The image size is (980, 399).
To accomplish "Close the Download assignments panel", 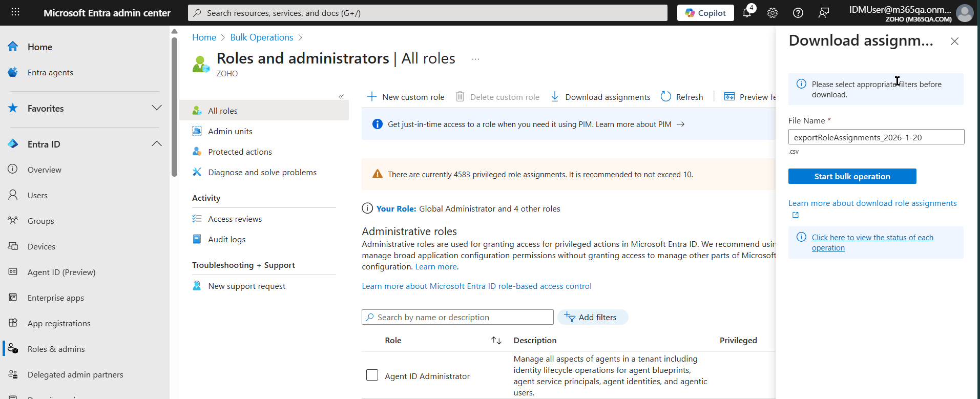I will click(x=954, y=41).
